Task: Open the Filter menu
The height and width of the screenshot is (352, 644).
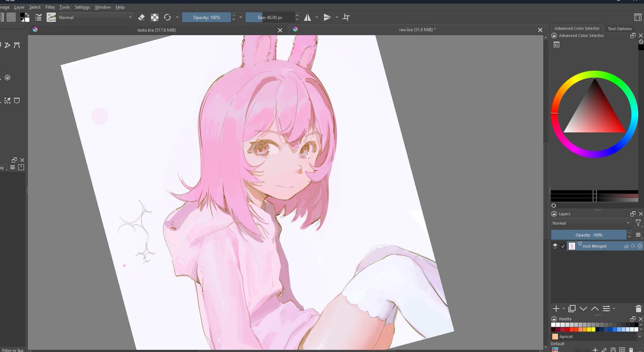Action: tap(50, 7)
